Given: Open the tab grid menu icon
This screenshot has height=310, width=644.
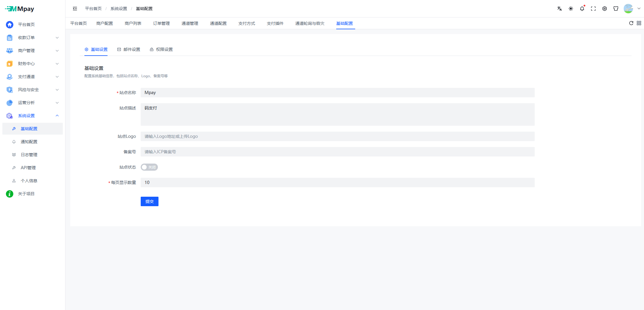Looking at the screenshot, I should coord(639,23).
